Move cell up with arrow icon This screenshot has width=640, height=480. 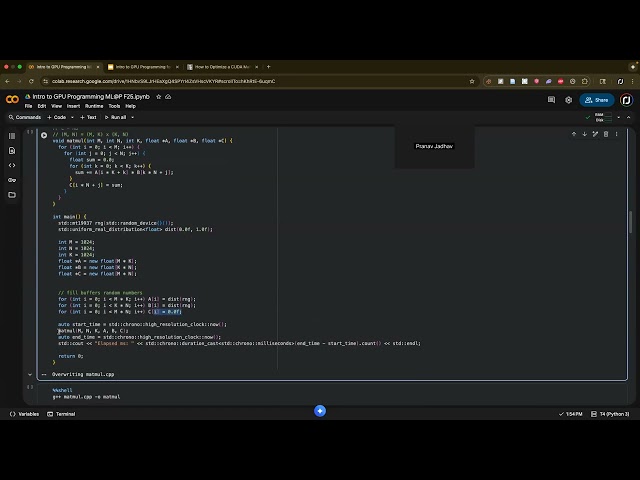(x=574, y=134)
